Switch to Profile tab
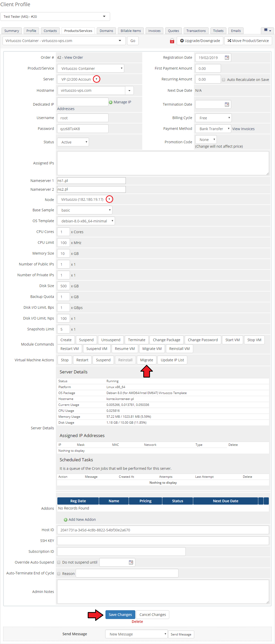The height and width of the screenshot is (644, 275). point(31,31)
